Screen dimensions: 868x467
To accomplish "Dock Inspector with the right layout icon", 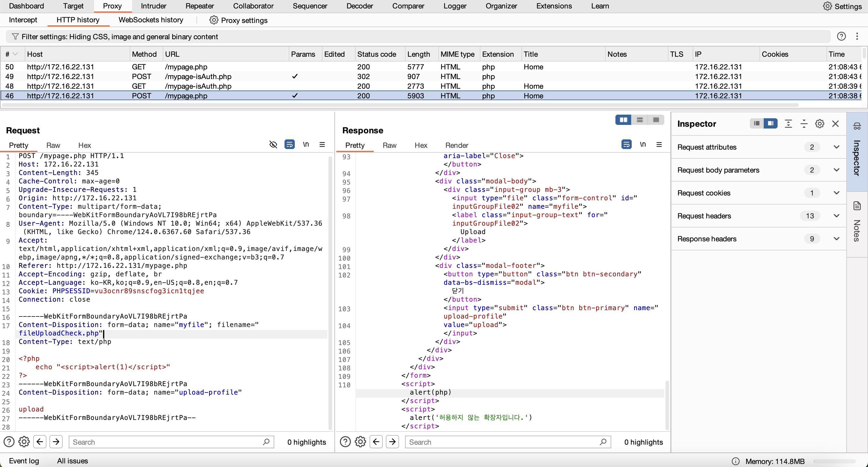I will tap(771, 123).
